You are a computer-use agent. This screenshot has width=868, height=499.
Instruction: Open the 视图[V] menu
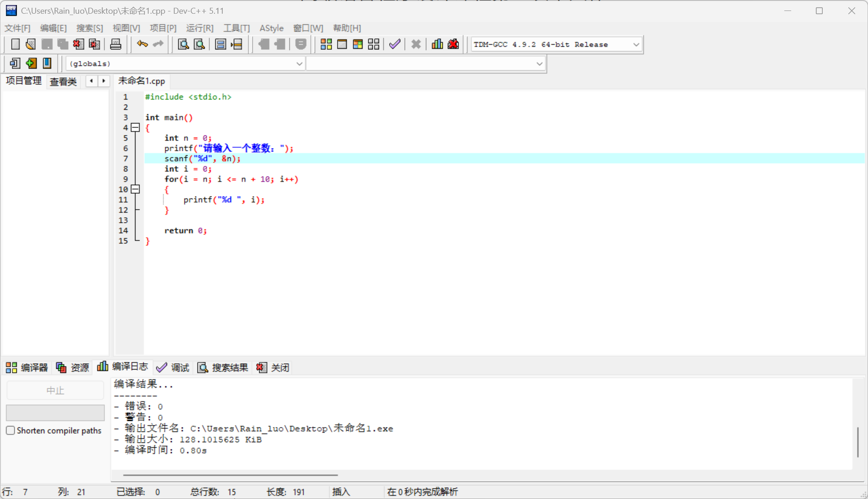[126, 28]
